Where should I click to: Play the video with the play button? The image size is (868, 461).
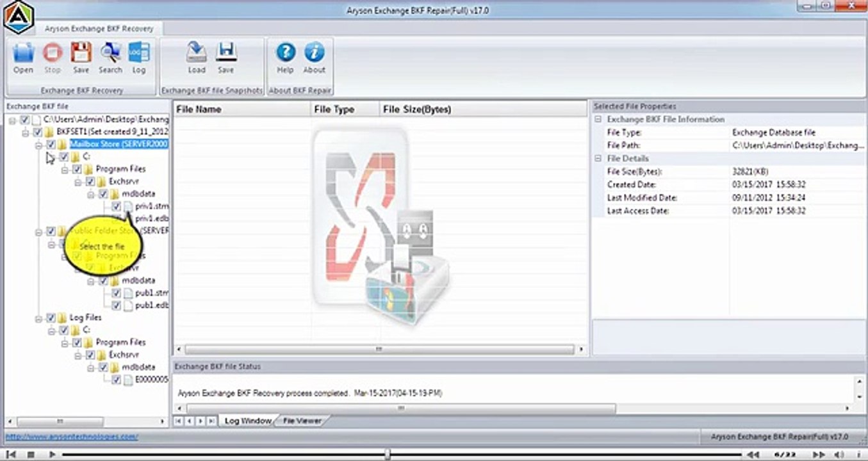point(53,454)
